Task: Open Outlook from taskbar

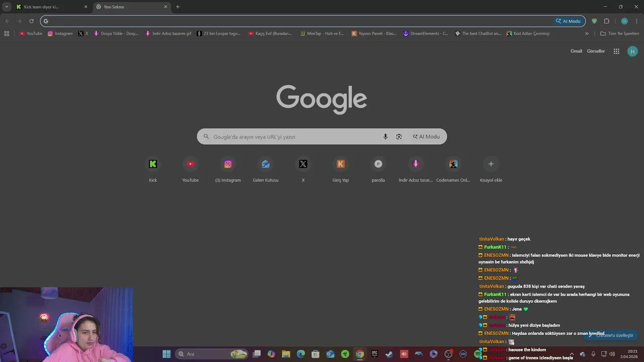Action: (331, 354)
